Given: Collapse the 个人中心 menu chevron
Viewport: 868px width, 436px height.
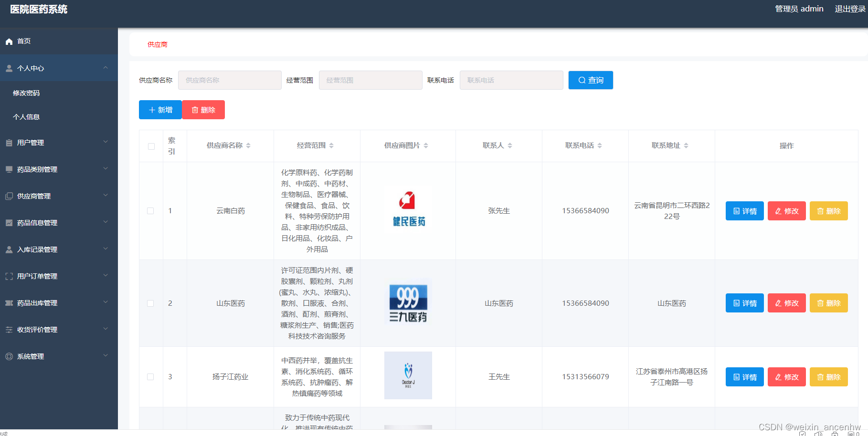Looking at the screenshot, I should point(106,68).
